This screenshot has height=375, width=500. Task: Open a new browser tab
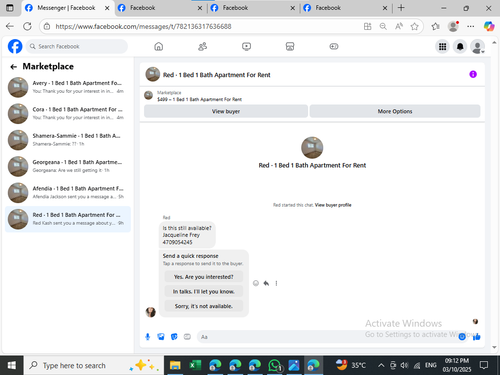coord(401,8)
